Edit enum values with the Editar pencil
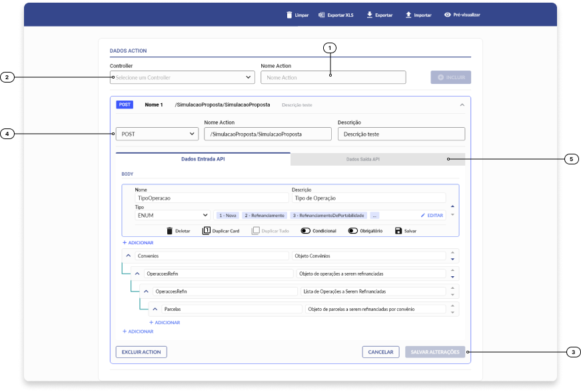This screenshot has width=581, height=392. point(423,216)
